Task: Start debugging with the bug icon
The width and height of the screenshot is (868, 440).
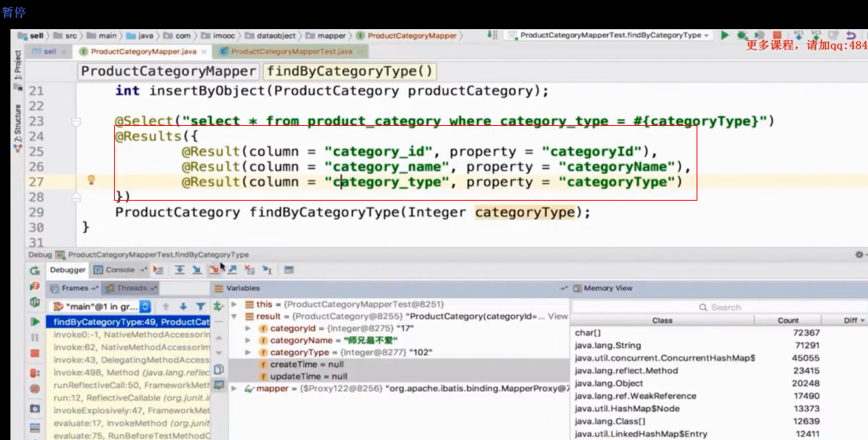Action: point(741,35)
